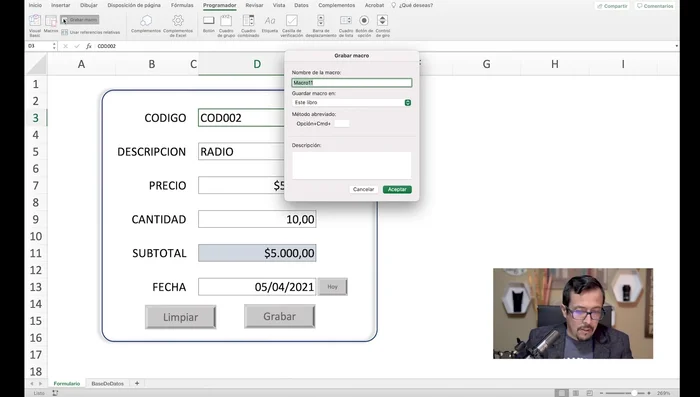Select the FECHA cell 05/04/2021
Image resolution: width=700 pixels, height=397 pixels.
pos(257,287)
